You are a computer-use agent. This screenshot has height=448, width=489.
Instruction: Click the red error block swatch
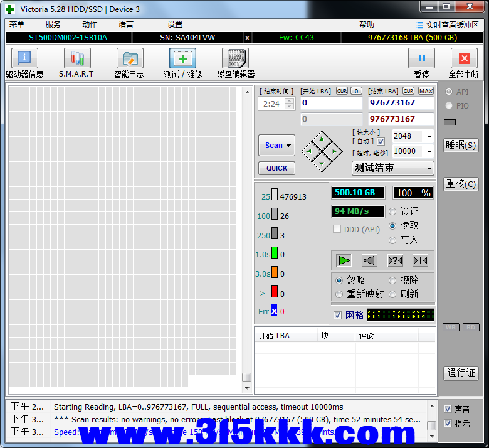[274, 292]
